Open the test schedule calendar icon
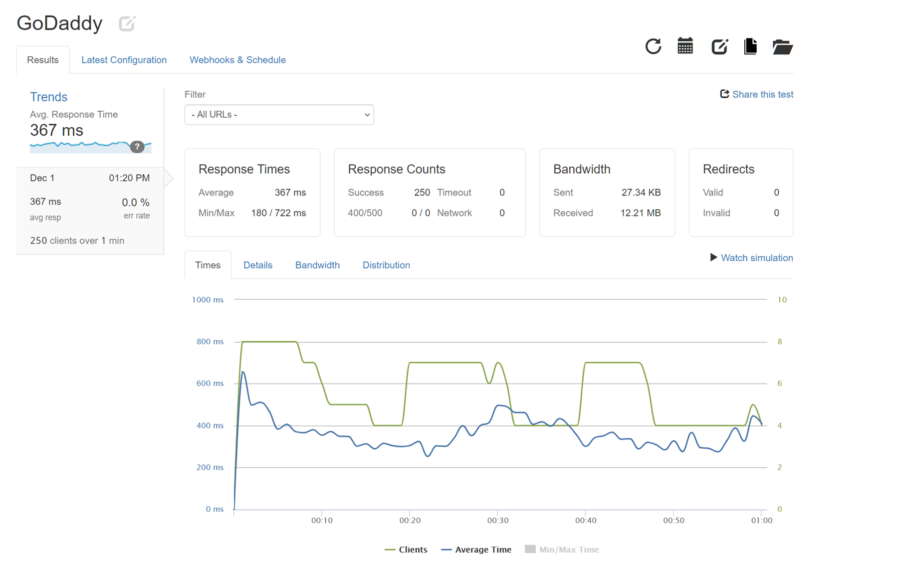This screenshot has width=898, height=588. coord(685,46)
